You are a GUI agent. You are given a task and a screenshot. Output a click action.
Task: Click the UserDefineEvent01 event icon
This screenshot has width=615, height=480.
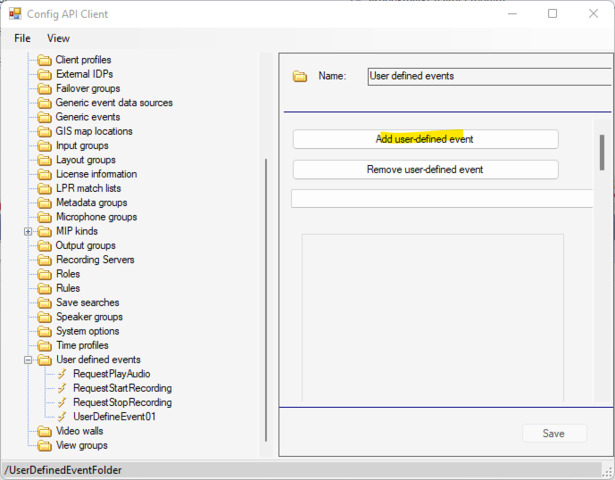click(62, 416)
